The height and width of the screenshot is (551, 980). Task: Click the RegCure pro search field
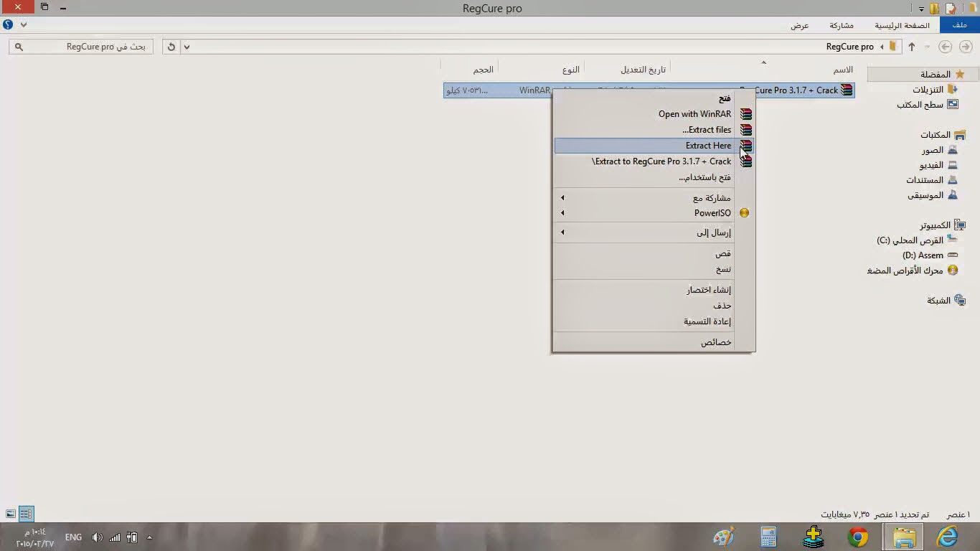tap(83, 47)
